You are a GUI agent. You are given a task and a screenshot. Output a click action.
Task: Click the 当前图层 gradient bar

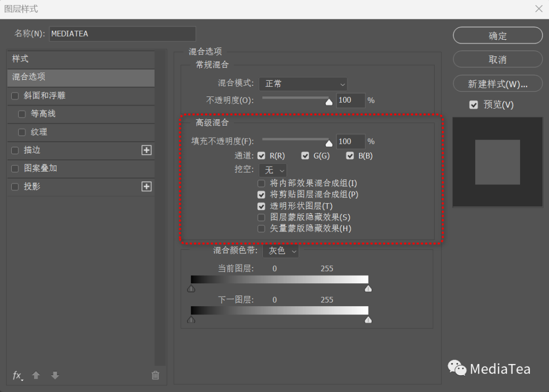(280, 279)
